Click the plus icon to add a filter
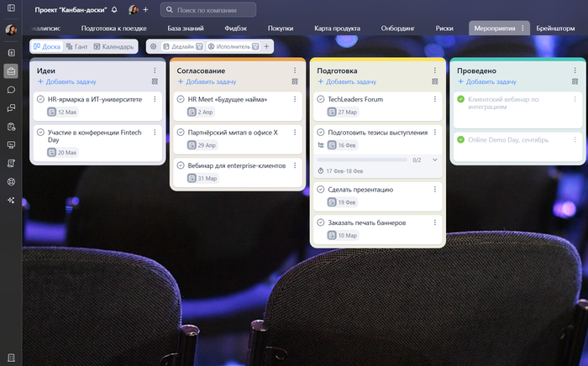Screen dimensions: 588x366 (267, 46)
